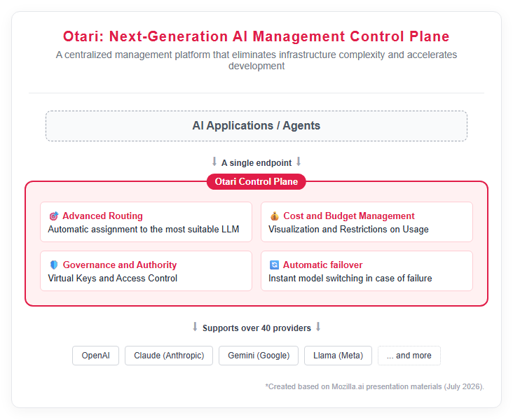This screenshot has width=513, height=420.
Task: Click the arrow left of 'Supports over 40 providers'
Action: [195, 327]
